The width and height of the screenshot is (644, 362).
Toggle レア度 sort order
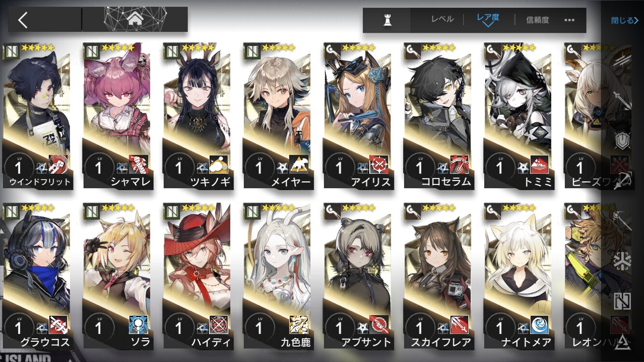click(488, 19)
